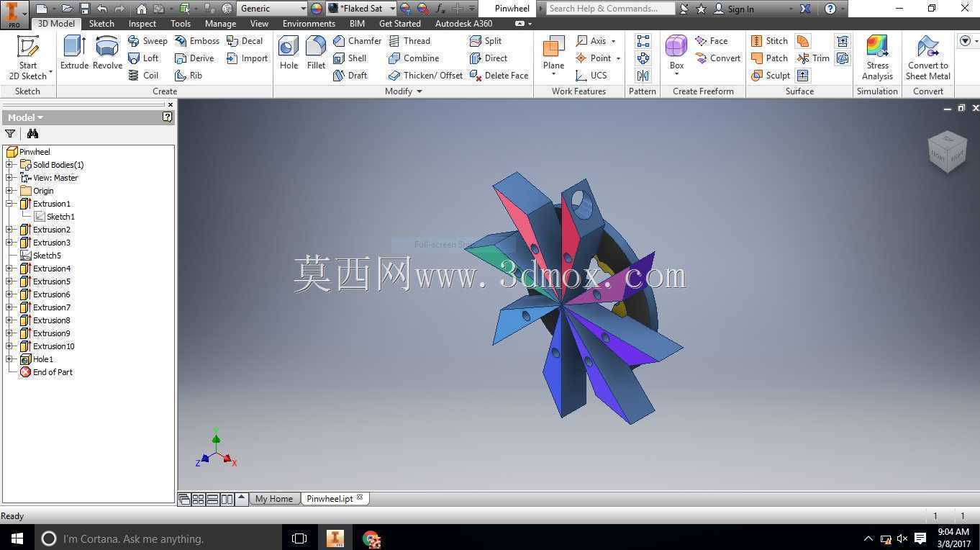The image size is (980, 550).
Task: Select the Shell tool
Action: coord(350,58)
